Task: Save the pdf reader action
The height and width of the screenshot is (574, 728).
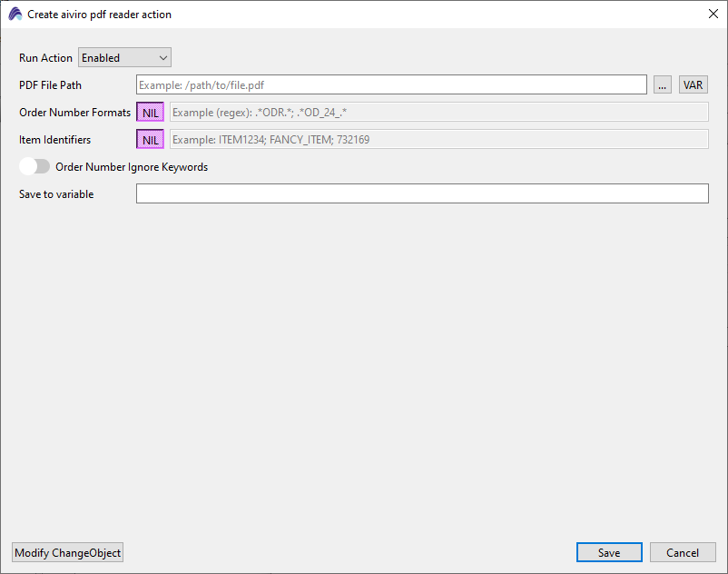Action: pyautogui.click(x=609, y=553)
